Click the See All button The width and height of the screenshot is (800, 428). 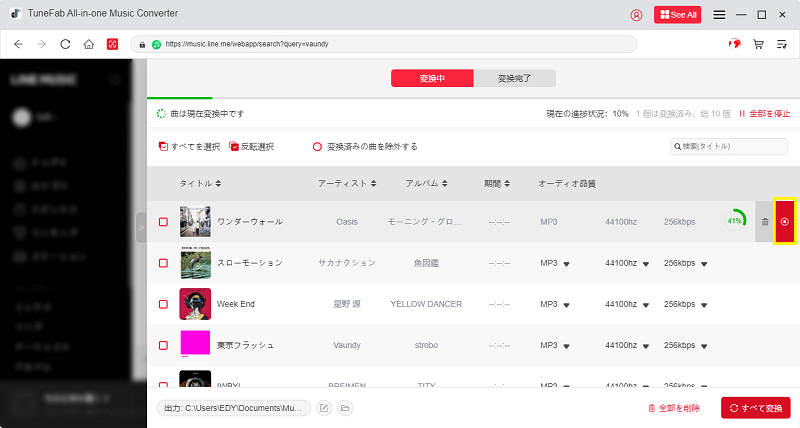[678, 15]
